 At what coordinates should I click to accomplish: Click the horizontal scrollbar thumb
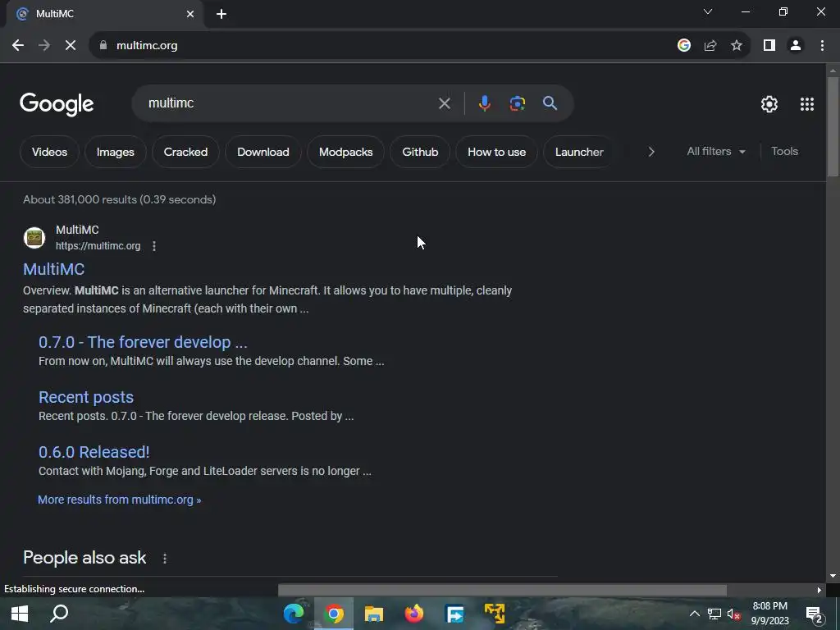click(502, 590)
